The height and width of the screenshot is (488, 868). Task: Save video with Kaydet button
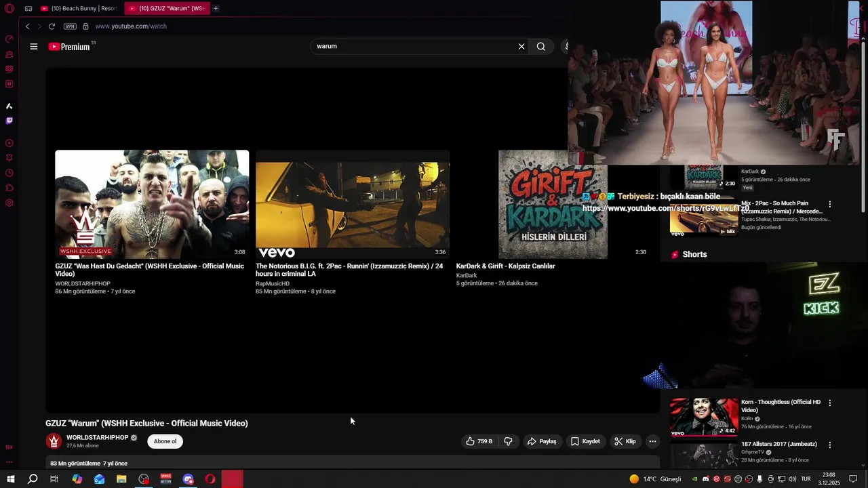click(585, 441)
